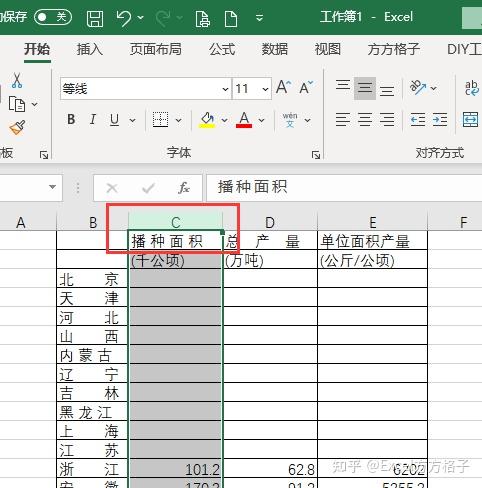Screen dimensions: 482x488
Task: Click the Increase Font Size icon
Action: click(283, 88)
